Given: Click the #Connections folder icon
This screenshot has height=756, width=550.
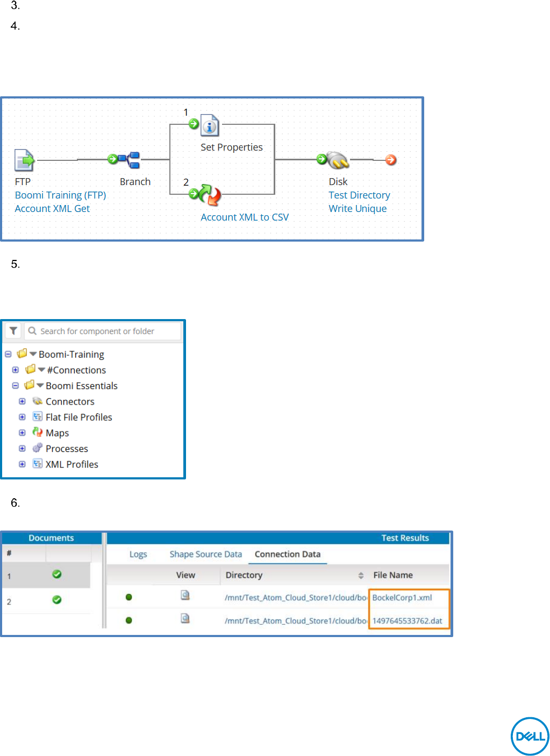Looking at the screenshot, I should coord(31,369).
